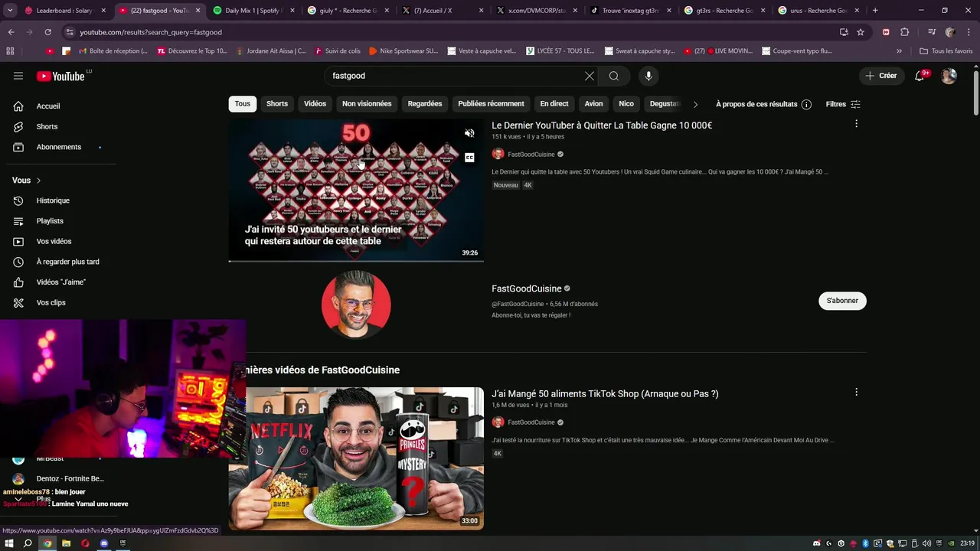Start voice search with the microphone icon
Image resolution: width=980 pixels, height=551 pixels.
click(648, 76)
